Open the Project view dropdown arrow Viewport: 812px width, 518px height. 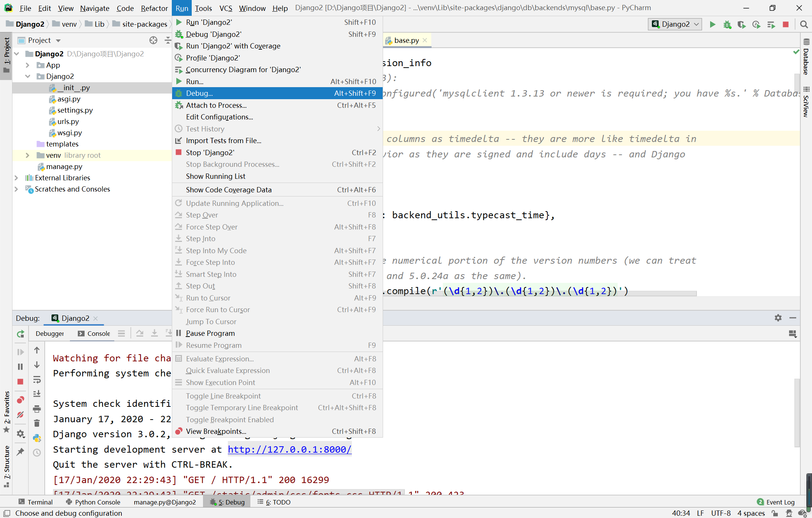(58, 41)
